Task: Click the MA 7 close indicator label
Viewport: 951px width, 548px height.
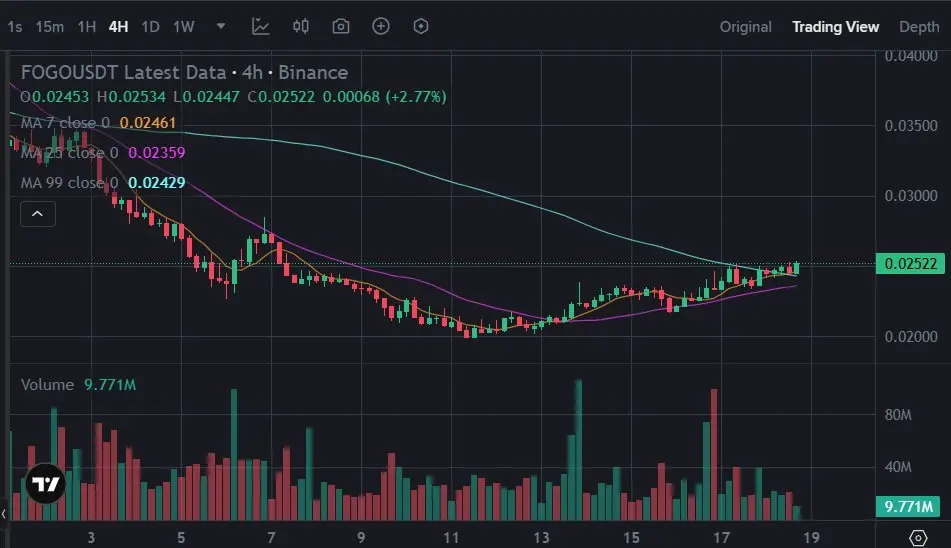Action: pyautogui.click(x=66, y=122)
